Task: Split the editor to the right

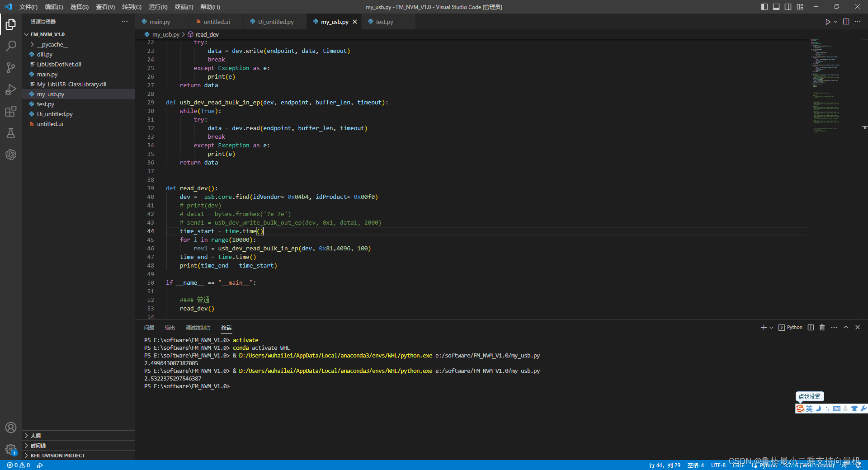Action: 846,22
